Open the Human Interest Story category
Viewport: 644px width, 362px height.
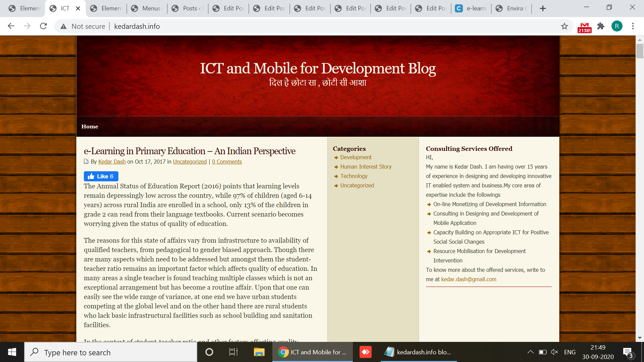tap(366, 167)
